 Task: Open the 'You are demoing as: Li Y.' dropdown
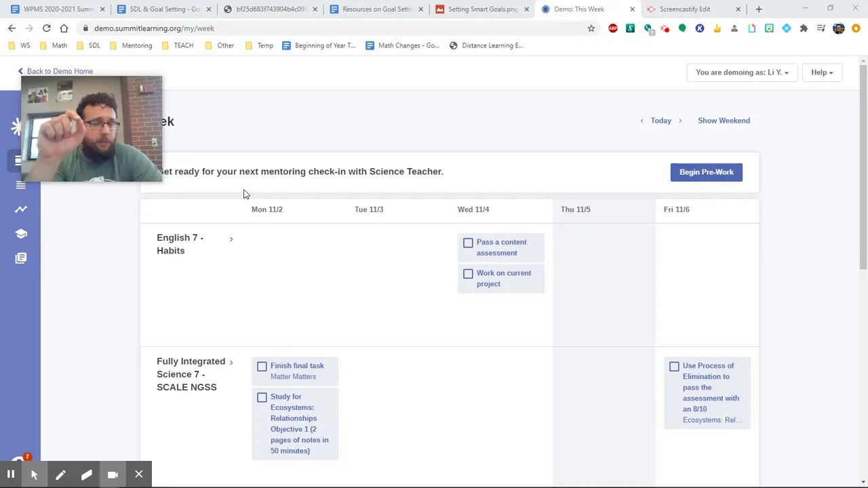pyautogui.click(x=742, y=73)
